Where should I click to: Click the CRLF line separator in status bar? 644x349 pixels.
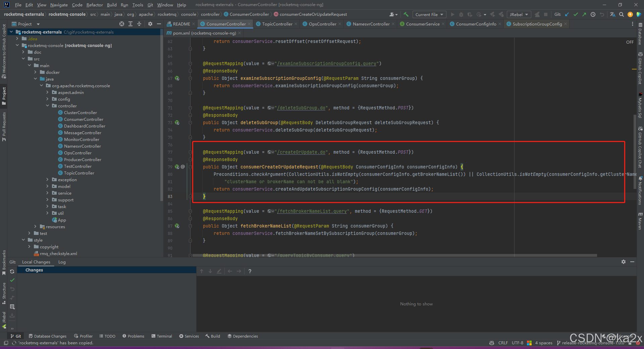coord(503,343)
